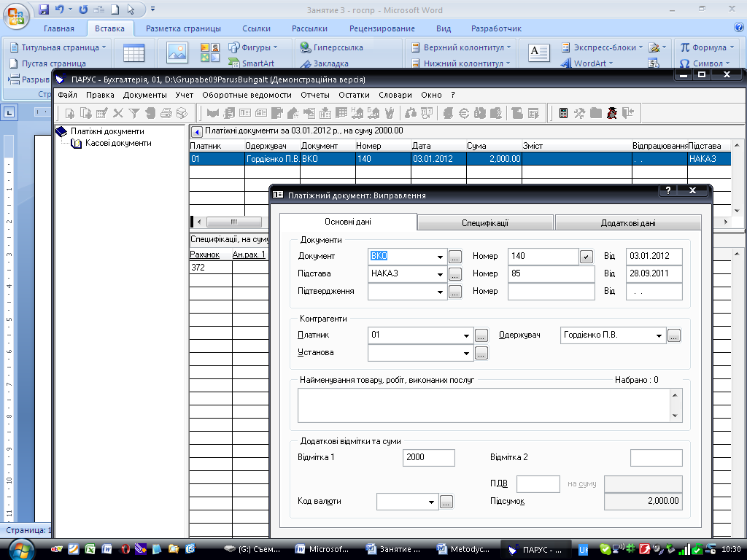
Task: Click the Найменування товару text area
Action: pyautogui.click(x=484, y=405)
